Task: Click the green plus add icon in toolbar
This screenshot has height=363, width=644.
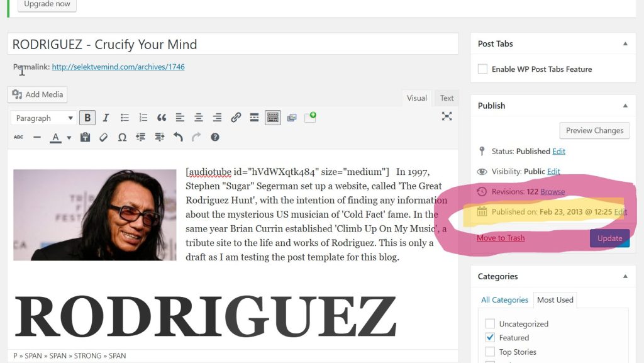Action: [310, 118]
